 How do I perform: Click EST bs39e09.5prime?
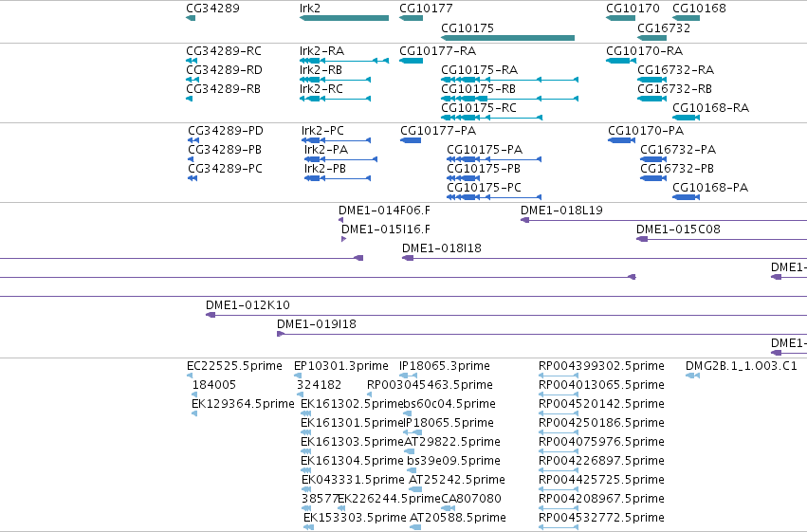point(453,461)
